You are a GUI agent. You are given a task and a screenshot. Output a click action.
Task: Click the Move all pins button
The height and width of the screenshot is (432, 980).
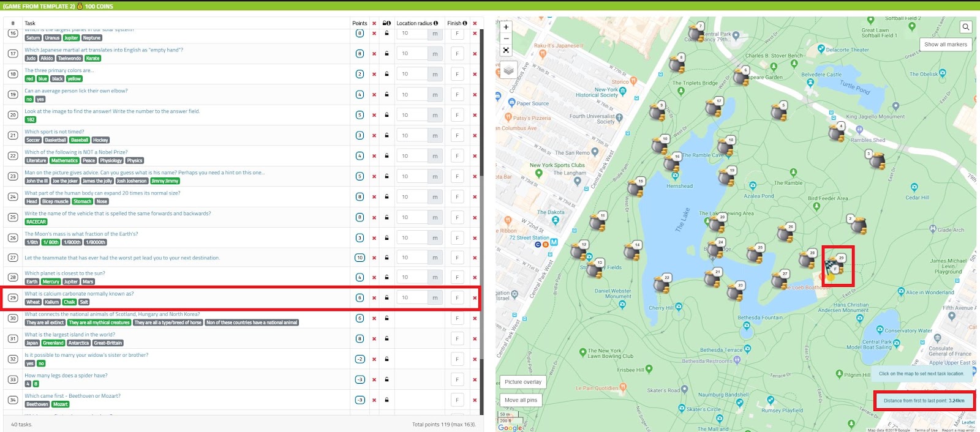(521, 400)
